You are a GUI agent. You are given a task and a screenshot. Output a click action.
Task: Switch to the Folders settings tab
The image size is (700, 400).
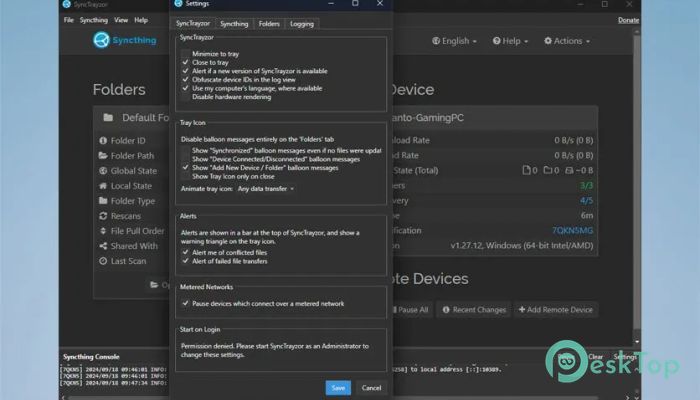269,24
